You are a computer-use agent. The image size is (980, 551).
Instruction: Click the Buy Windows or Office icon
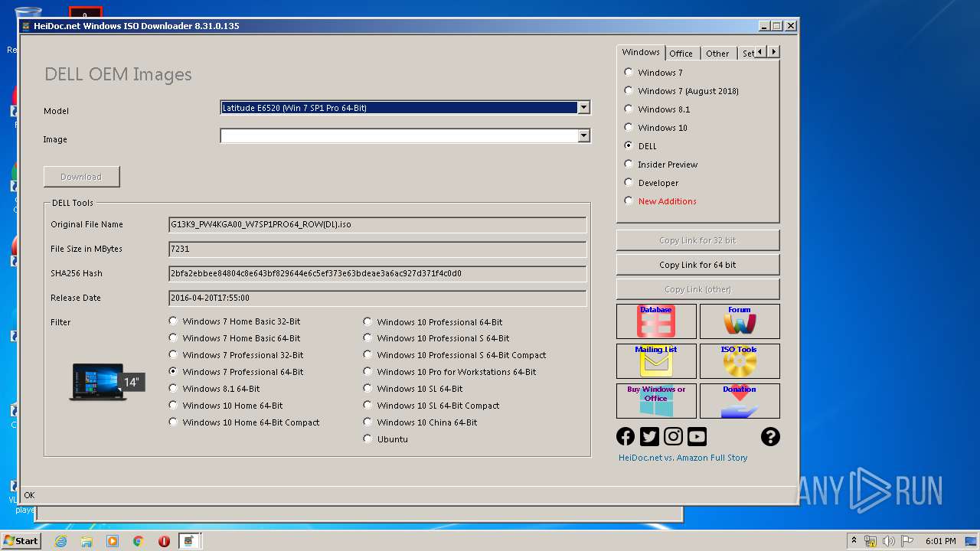[x=656, y=401]
